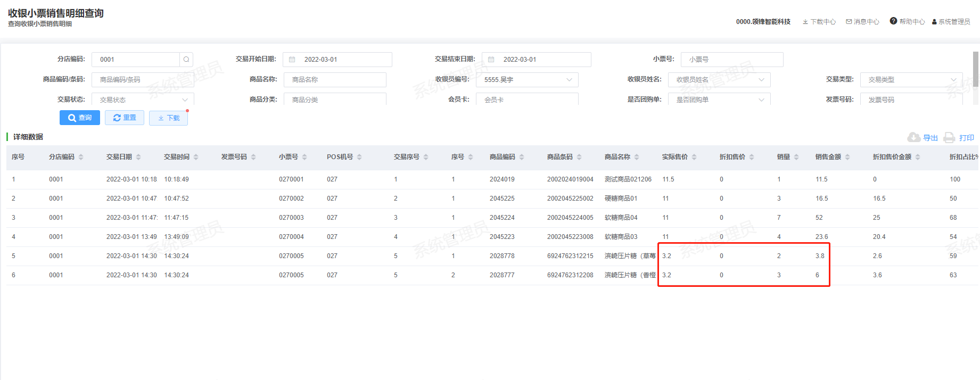Click the 导出 cloud export icon
Screen dimensions: 980x380
tap(914, 137)
